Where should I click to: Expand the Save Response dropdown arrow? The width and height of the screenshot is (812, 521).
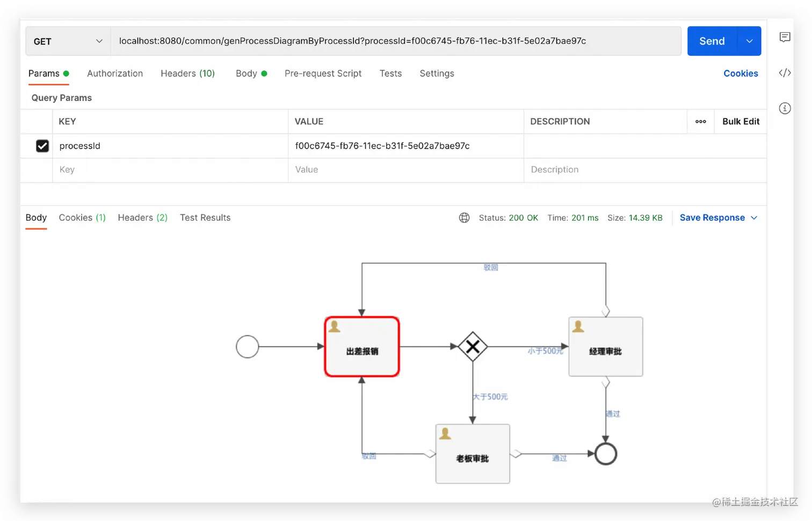(x=754, y=218)
